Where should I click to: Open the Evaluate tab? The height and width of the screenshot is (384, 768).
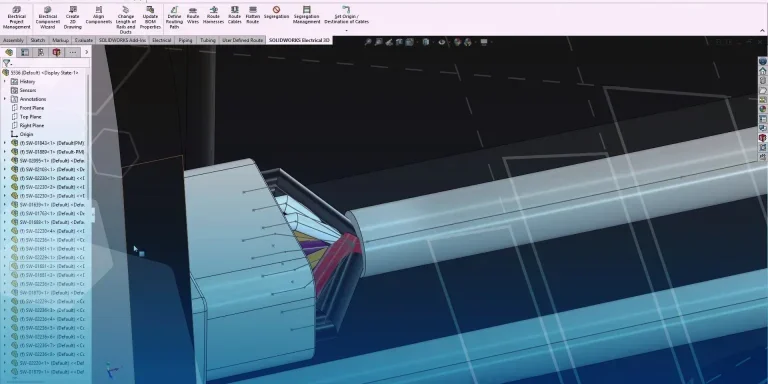(84, 40)
